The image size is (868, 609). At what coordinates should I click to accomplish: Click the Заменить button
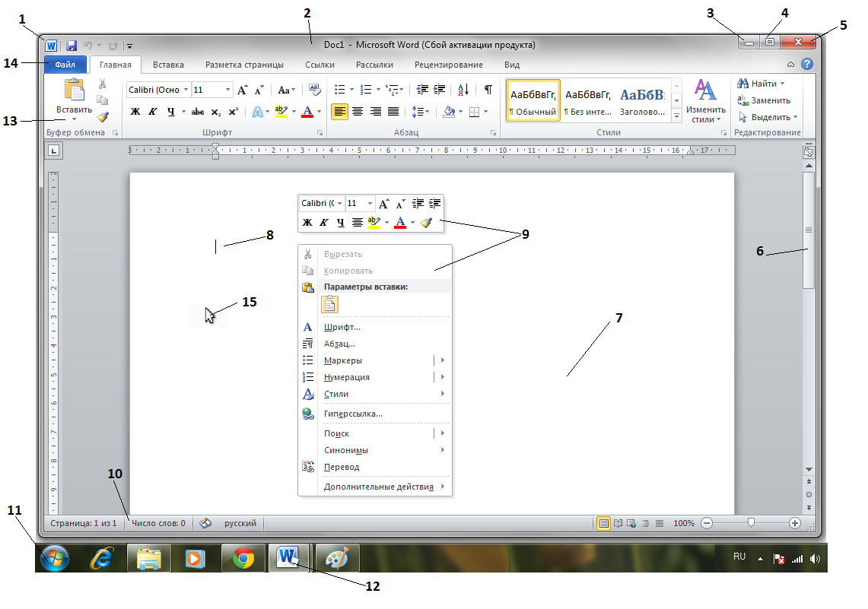(x=763, y=100)
